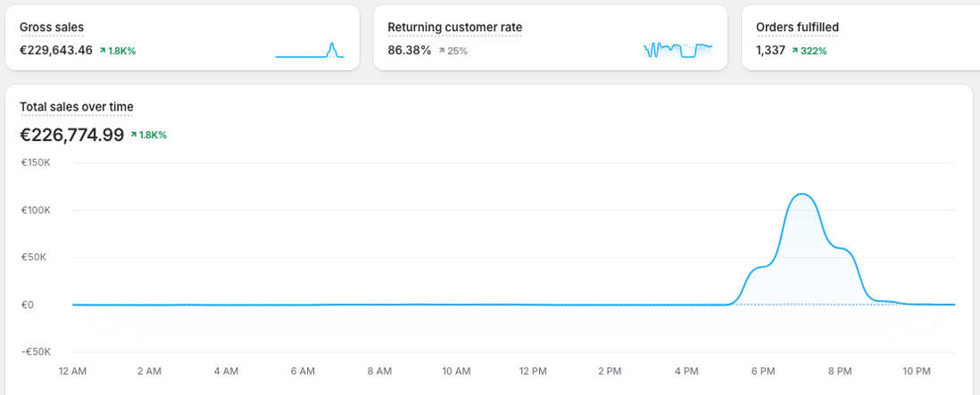Click the 12 AM time axis label
980x395 pixels.
71,371
